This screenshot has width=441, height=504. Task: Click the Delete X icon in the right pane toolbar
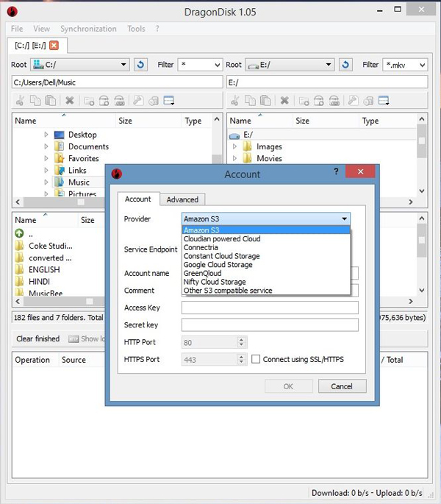point(284,101)
